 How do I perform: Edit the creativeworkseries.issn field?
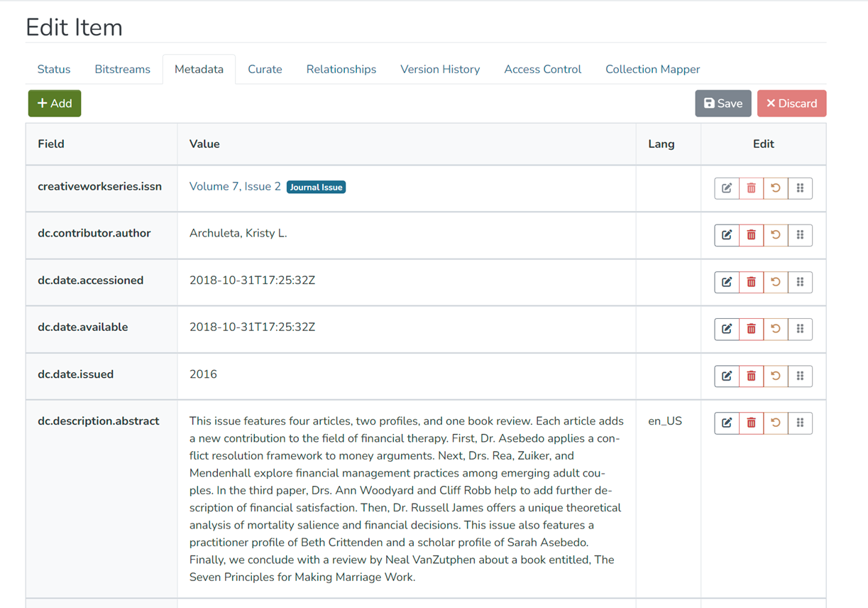[x=726, y=188]
